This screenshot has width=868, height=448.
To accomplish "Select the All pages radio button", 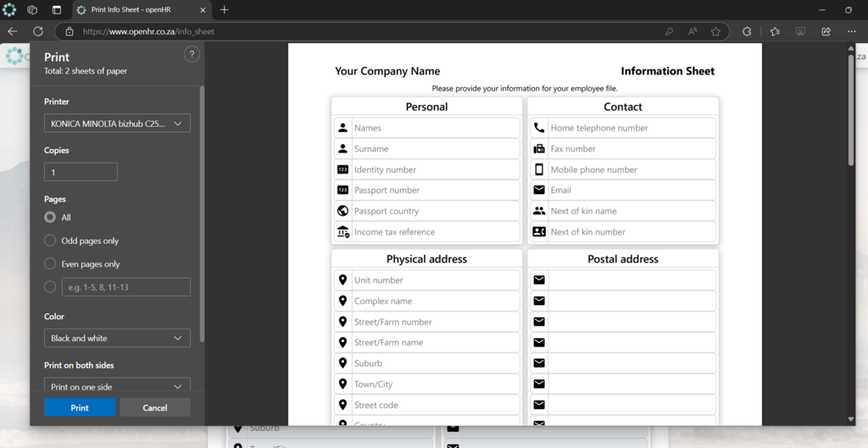I will click(50, 218).
